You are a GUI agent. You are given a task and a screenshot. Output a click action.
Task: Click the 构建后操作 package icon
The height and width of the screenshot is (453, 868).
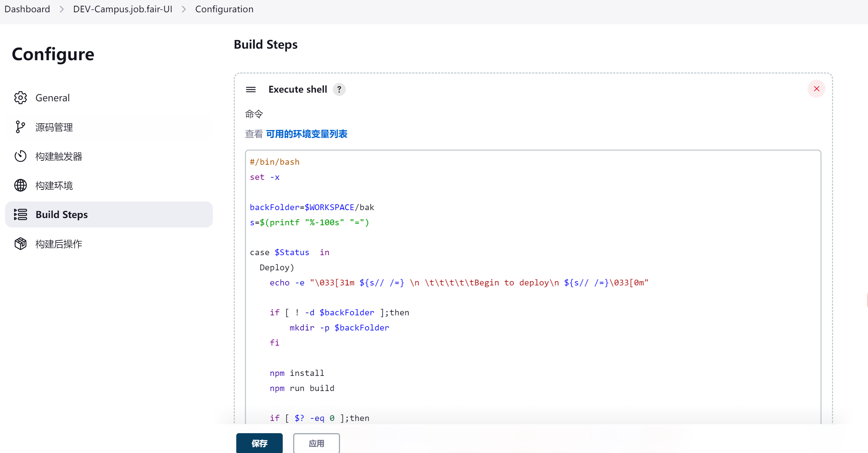pyautogui.click(x=21, y=244)
